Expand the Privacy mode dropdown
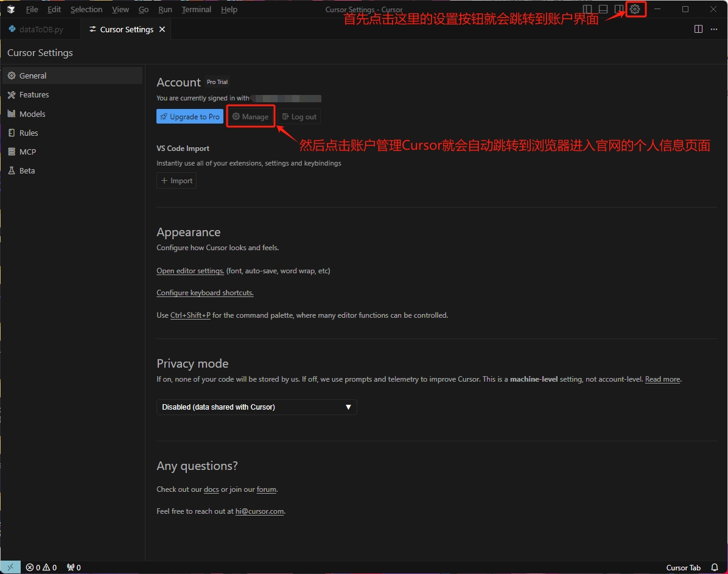Image resolution: width=728 pixels, height=574 pixels. [256, 407]
